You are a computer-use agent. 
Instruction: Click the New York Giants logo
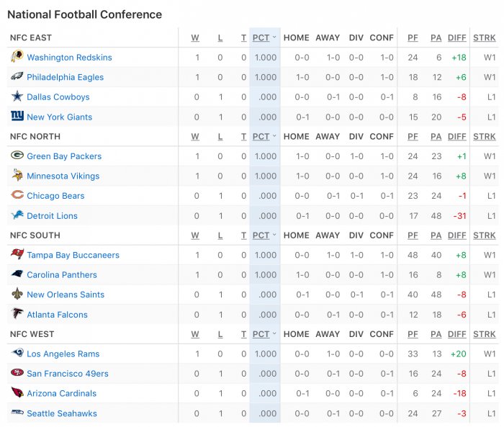(x=17, y=116)
